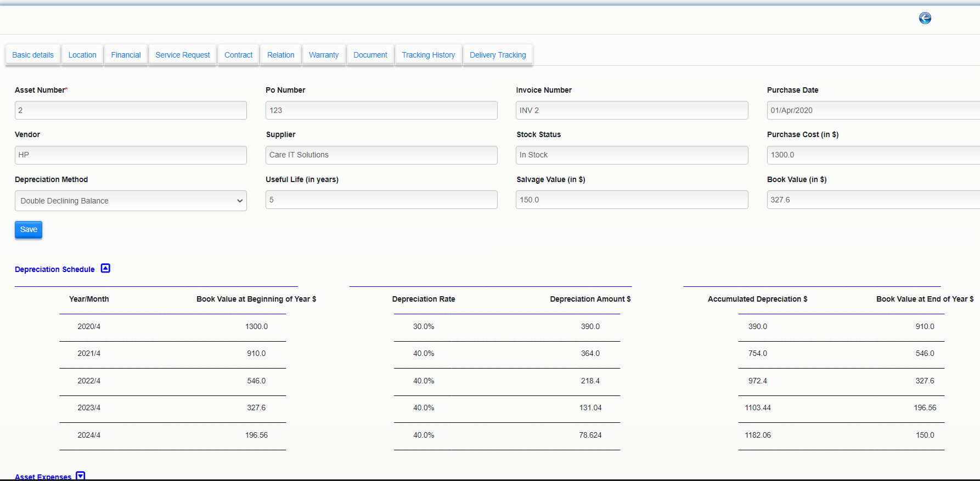Select the 2023/4 year row cell
This screenshot has height=481, width=980.
coord(89,408)
